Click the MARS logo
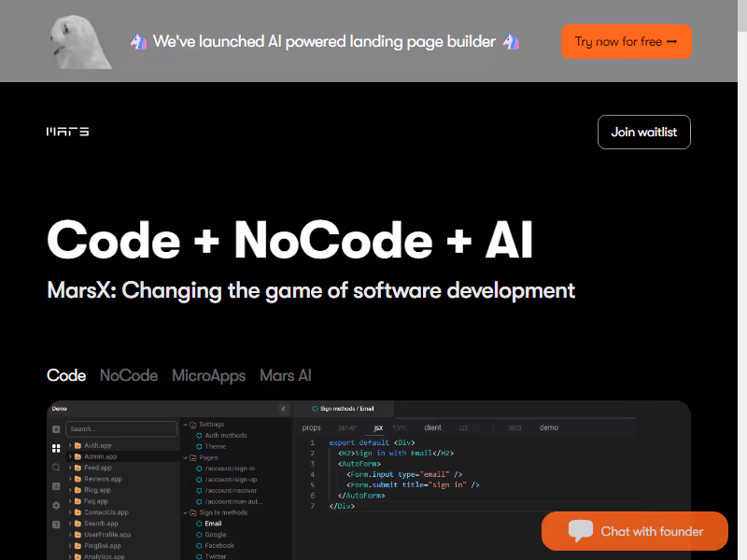 67,132
